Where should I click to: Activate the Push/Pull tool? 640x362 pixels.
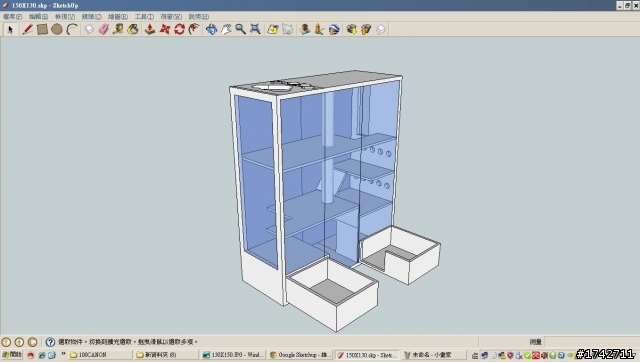coord(150,29)
